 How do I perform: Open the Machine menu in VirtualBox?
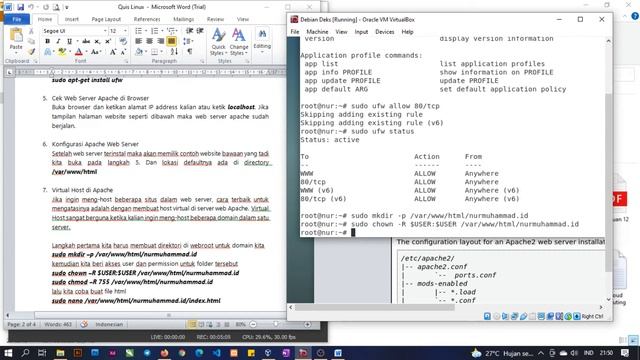pyautogui.click(x=317, y=32)
